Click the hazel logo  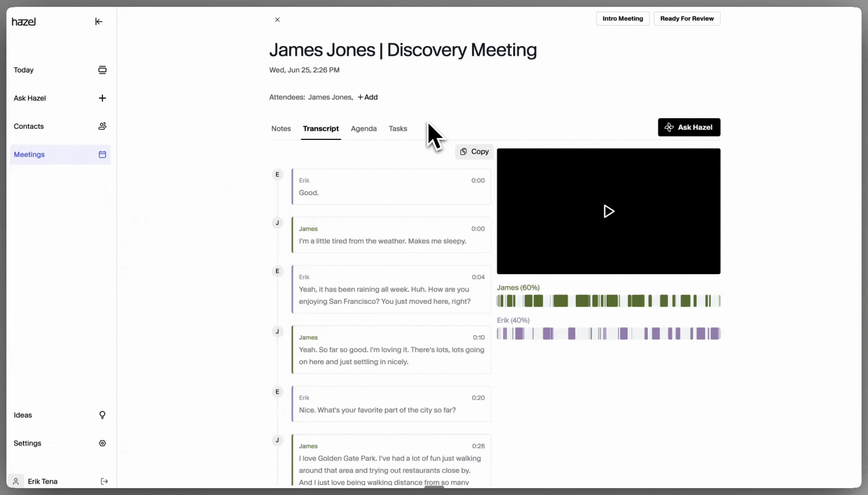(x=23, y=22)
